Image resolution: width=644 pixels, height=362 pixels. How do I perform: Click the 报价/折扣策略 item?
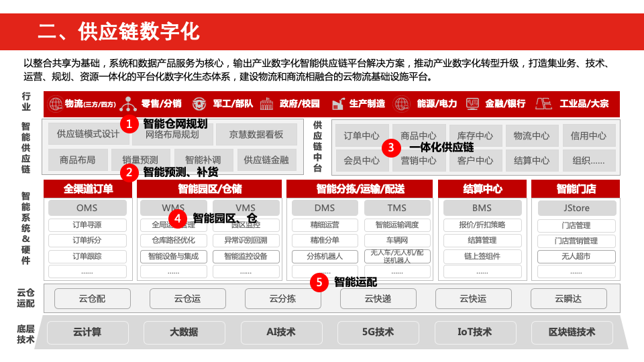pos(482,225)
